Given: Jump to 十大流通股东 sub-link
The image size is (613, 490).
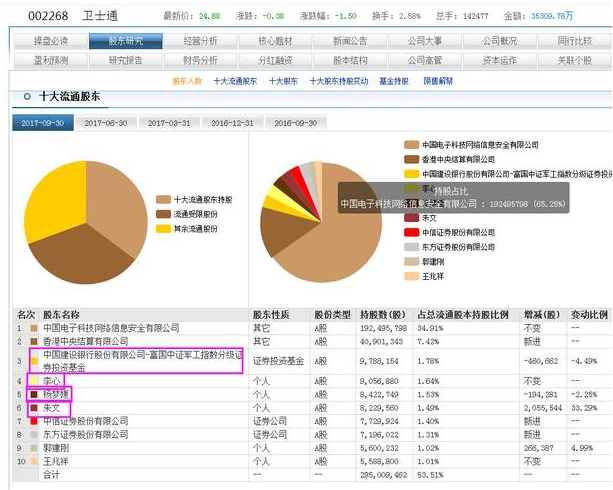Looking at the screenshot, I should (x=235, y=81).
